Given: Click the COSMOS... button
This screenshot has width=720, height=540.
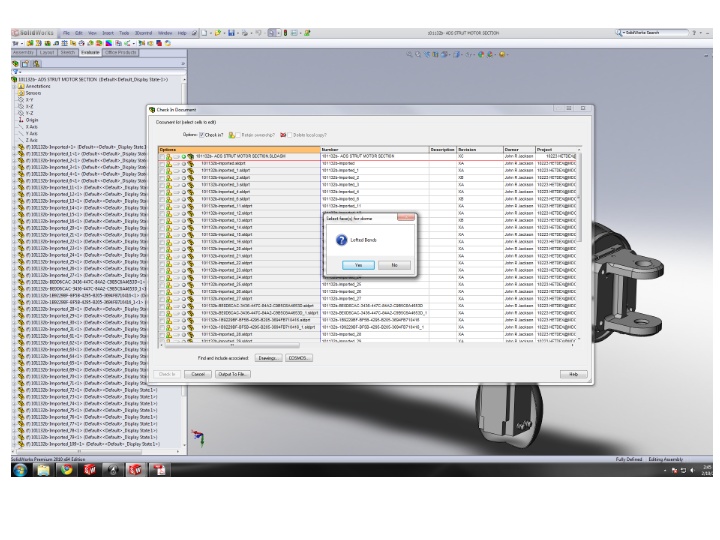Looking at the screenshot, I should tap(298, 358).
